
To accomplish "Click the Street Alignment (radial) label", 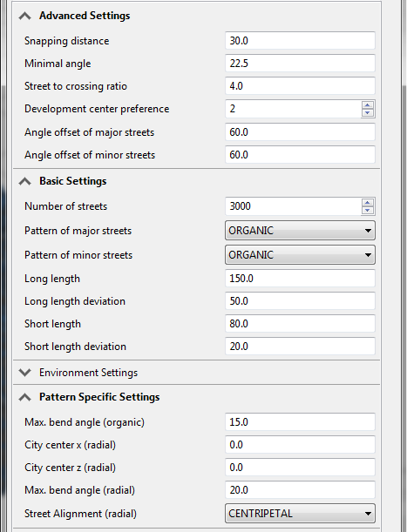I will [80, 514].
